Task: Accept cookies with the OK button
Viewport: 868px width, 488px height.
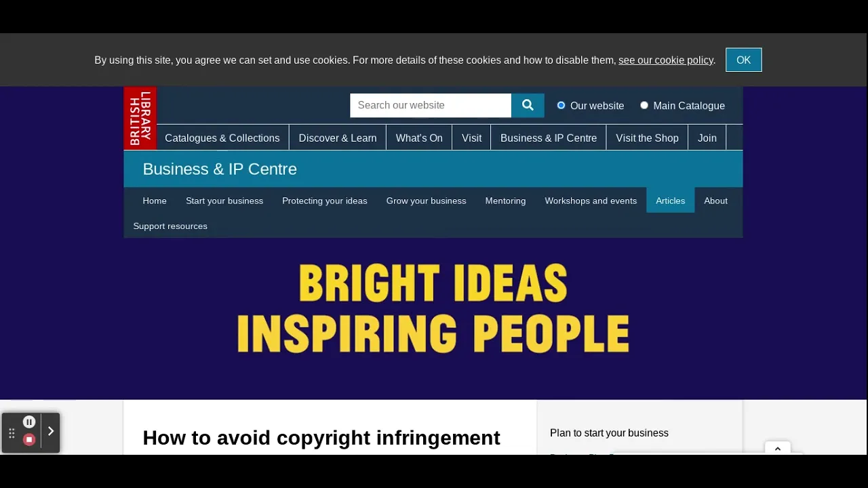Action: click(744, 60)
